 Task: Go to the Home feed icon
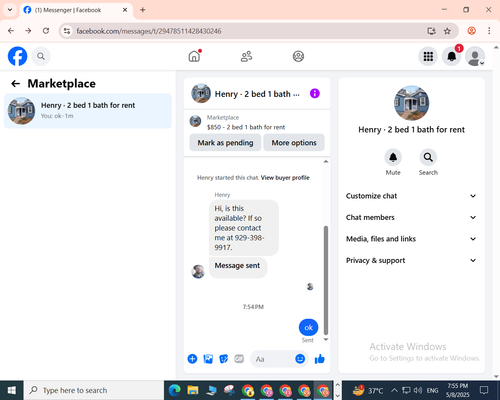[x=194, y=56]
